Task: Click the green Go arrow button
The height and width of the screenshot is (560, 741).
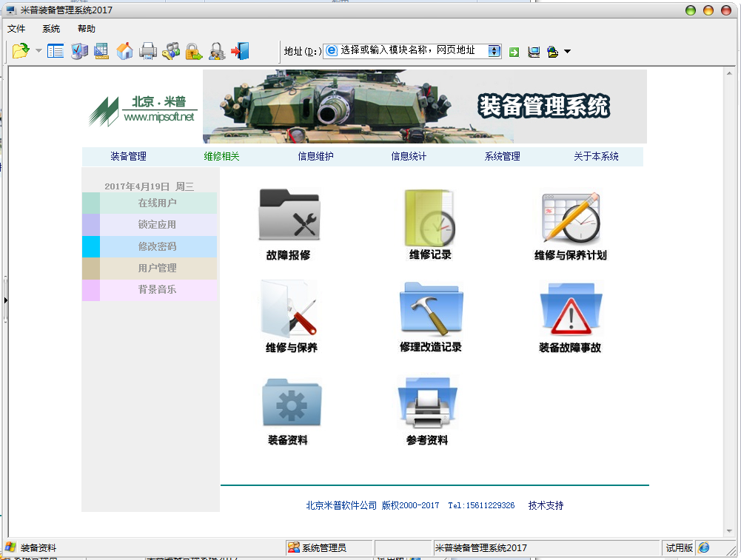Action: tap(514, 52)
